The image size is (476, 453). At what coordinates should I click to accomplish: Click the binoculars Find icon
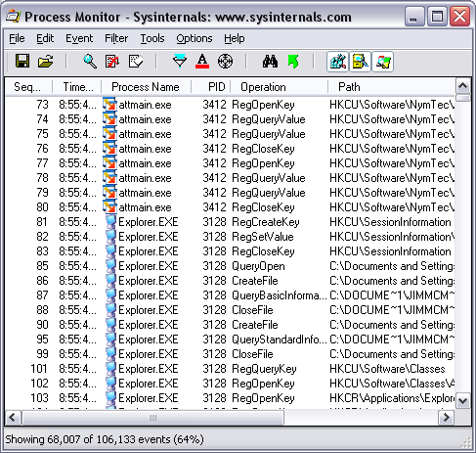270,61
